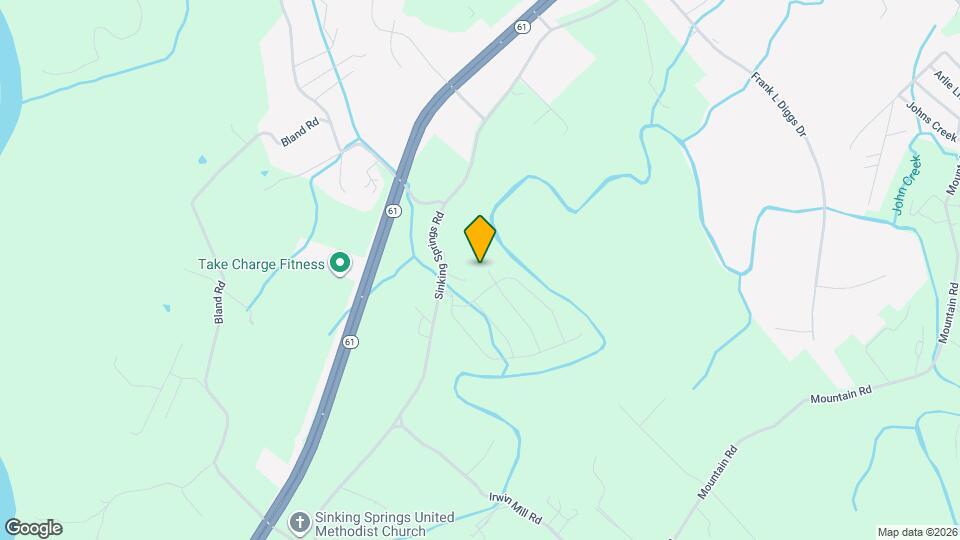Click the Johns Creek road label
The height and width of the screenshot is (540, 960).
click(x=931, y=121)
